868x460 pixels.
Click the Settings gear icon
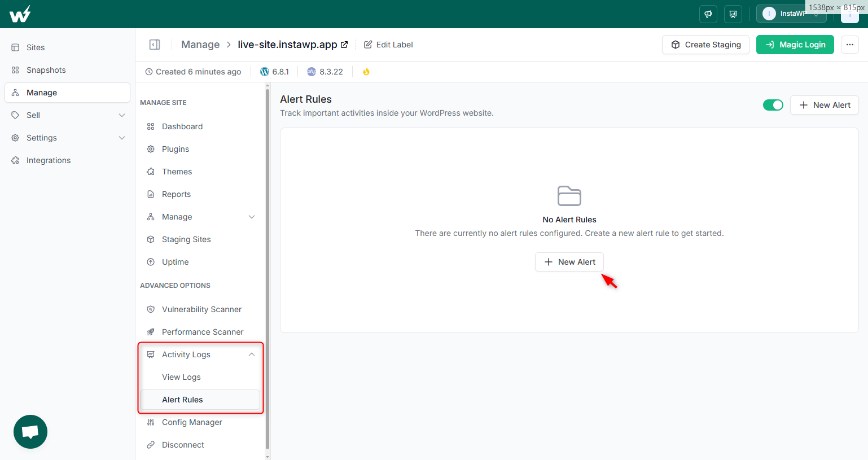[15, 138]
